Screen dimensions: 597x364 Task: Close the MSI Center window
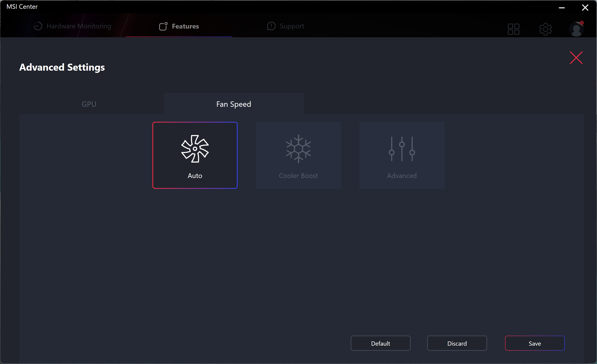(x=585, y=8)
